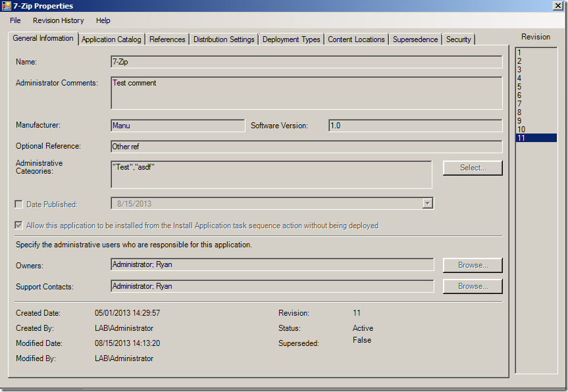Select revision 7 in Revision list
The height and width of the screenshot is (392, 568).
point(536,104)
